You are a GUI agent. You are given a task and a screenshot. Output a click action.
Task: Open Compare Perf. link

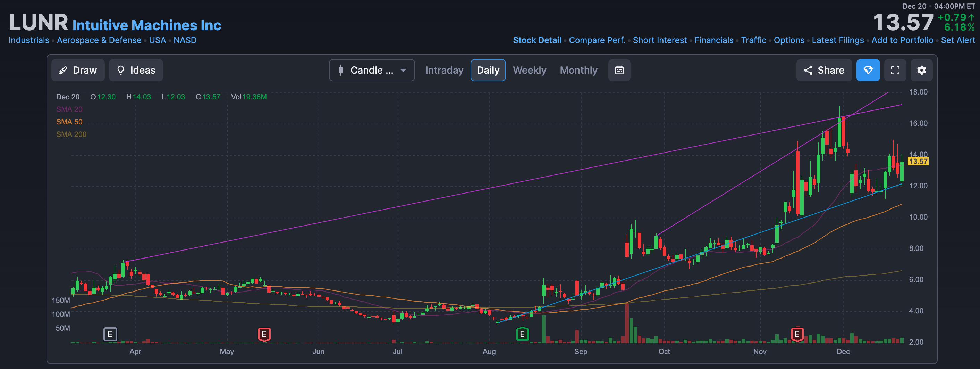[x=597, y=40]
